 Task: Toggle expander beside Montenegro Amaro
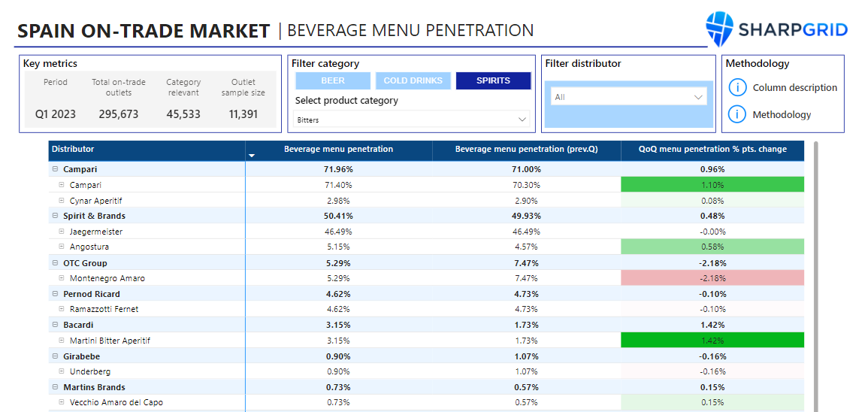coord(62,278)
